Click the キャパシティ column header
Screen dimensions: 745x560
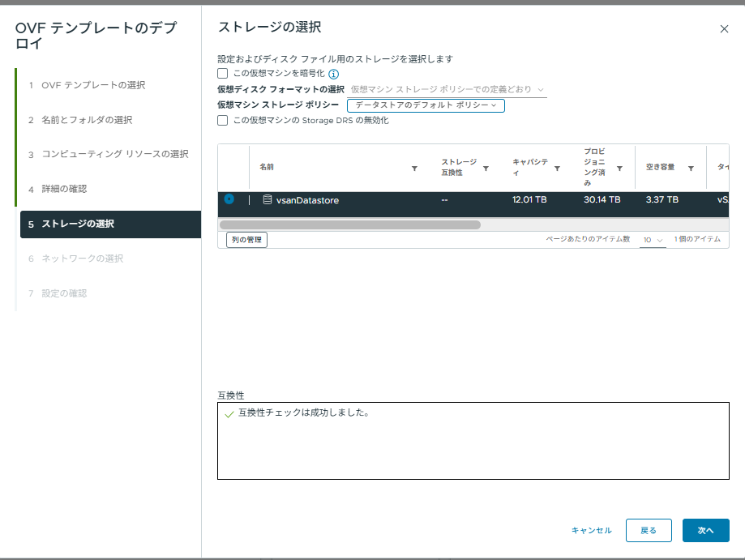[x=530, y=167]
